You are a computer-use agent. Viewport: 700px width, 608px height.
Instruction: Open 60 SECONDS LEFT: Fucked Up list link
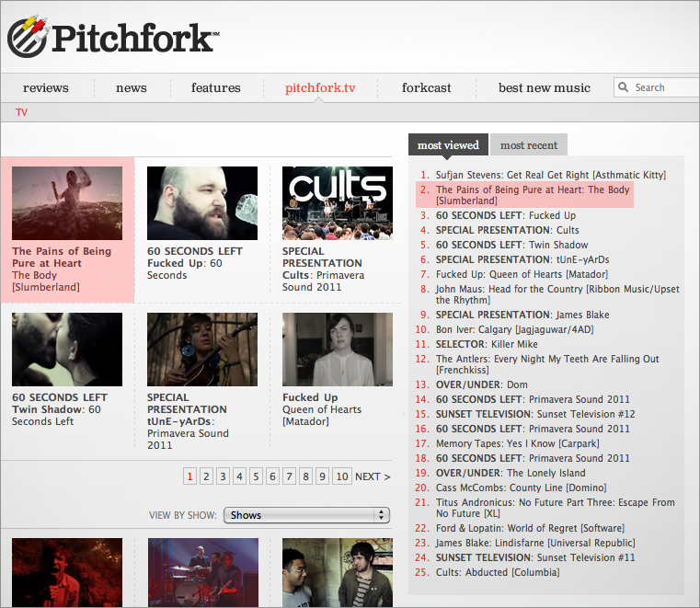(506, 215)
